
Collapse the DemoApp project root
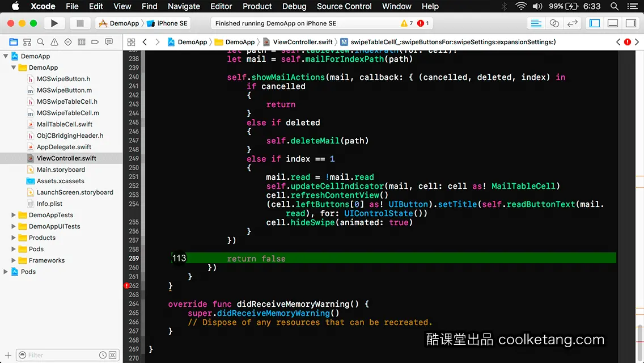tap(6, 56)
